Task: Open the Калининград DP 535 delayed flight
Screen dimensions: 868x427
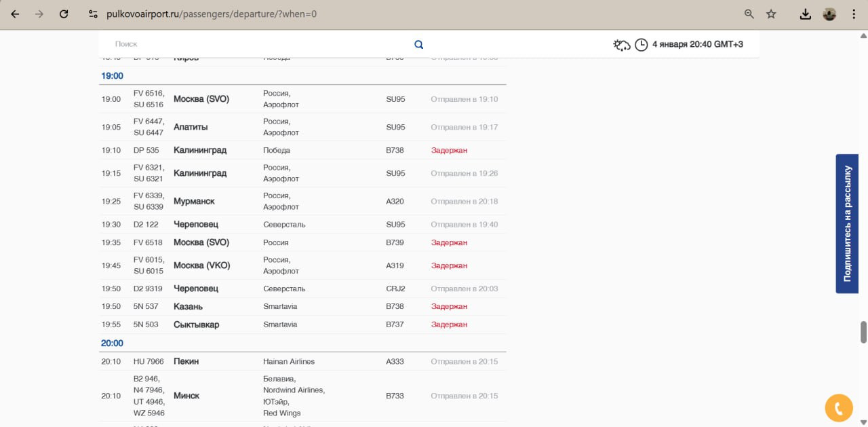Action: 302,150
